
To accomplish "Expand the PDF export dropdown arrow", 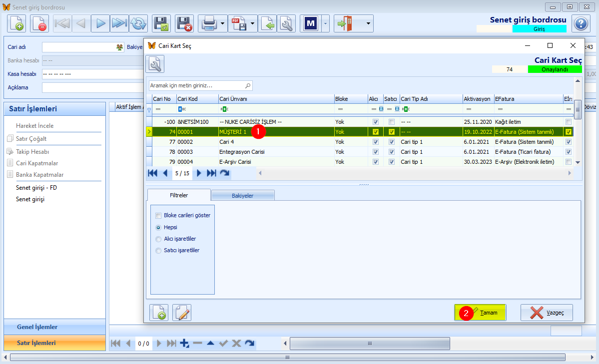I will coord(252,23).
